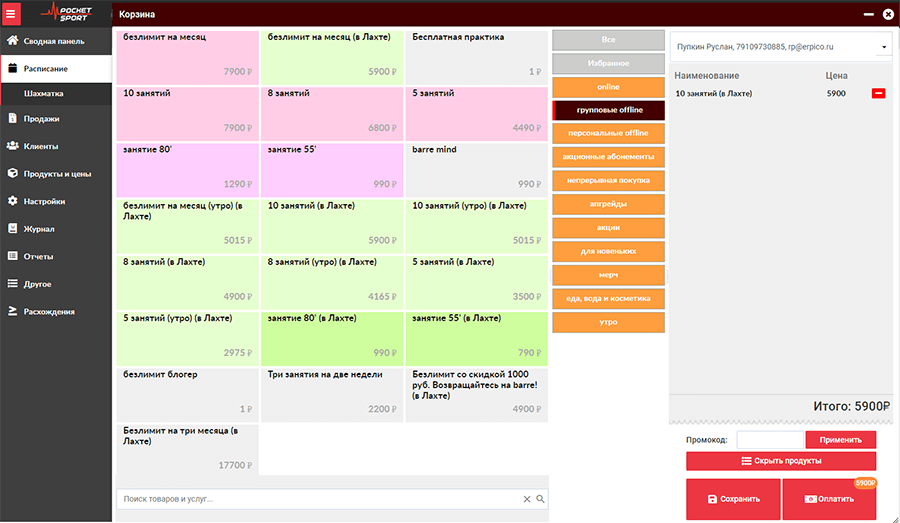Click the list icon beside Другое

click(x=13, y=284)
